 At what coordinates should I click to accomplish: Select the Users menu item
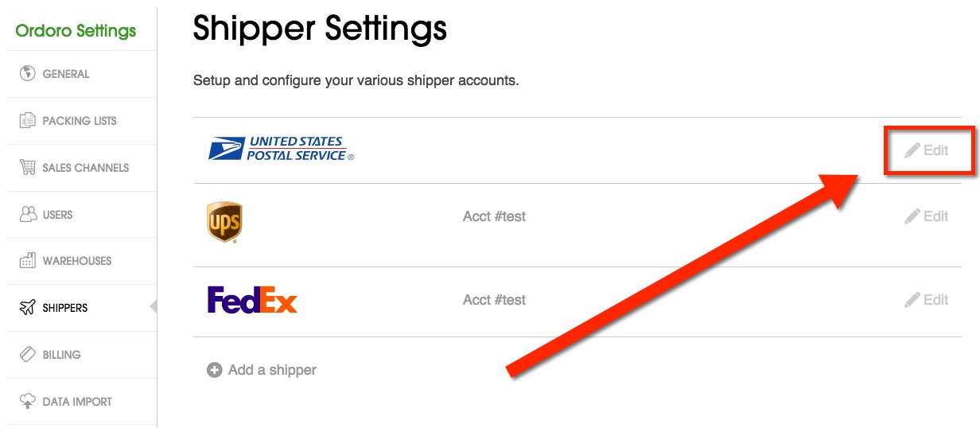[57, 215]
